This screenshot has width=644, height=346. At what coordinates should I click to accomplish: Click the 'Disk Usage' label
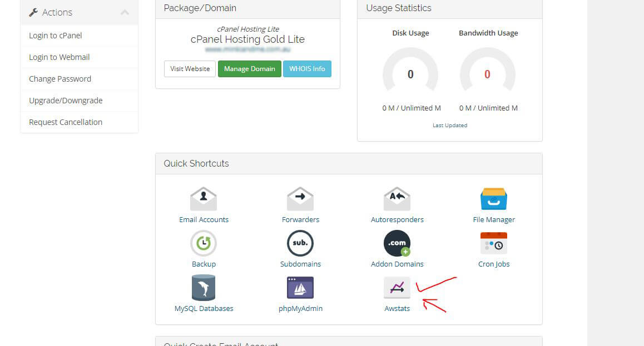pos(410,33)
